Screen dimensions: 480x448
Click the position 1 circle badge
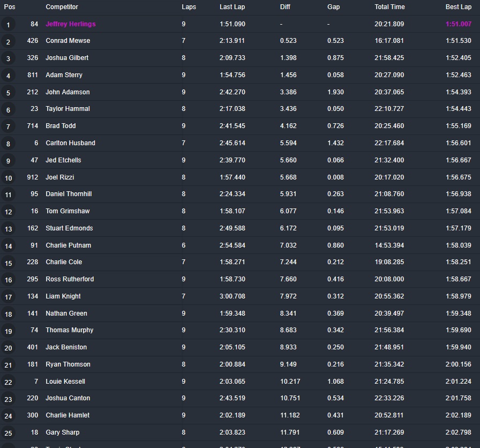click(x=8, y=25)
